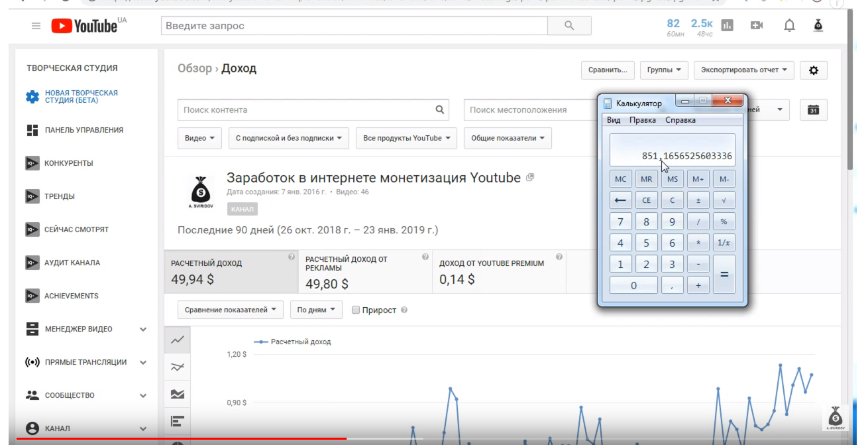Open the external-link icon after channel title

tap(529, 178)
